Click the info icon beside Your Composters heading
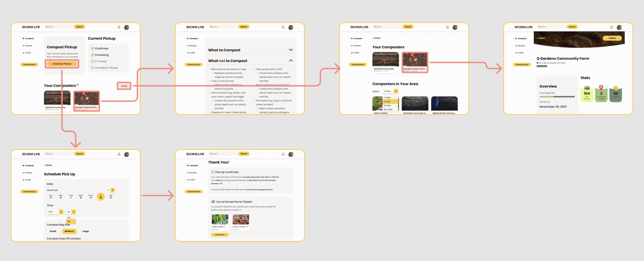Screen dimensions: 644x261 coord(77,85)
